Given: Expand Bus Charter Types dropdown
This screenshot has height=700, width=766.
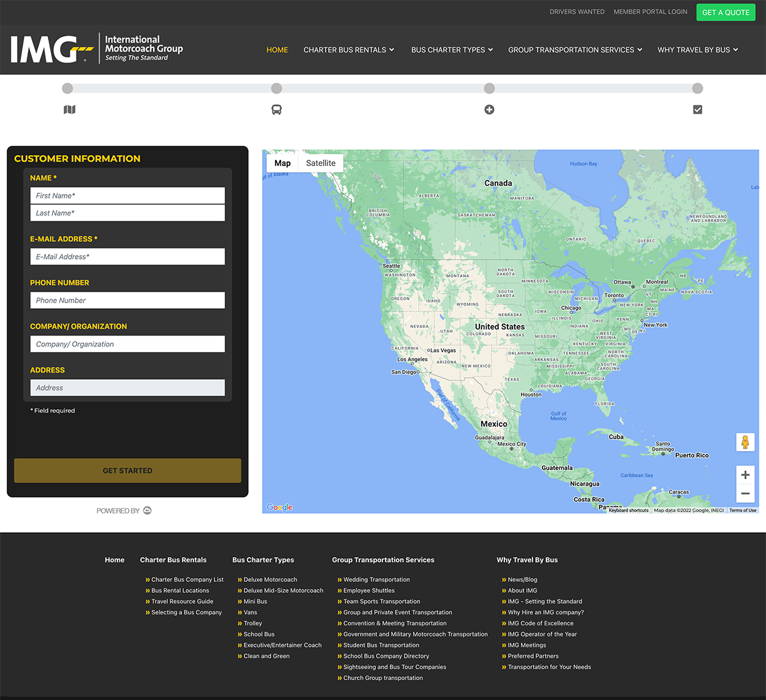Looking at the screenshot, I should click(x=452, y=50).
